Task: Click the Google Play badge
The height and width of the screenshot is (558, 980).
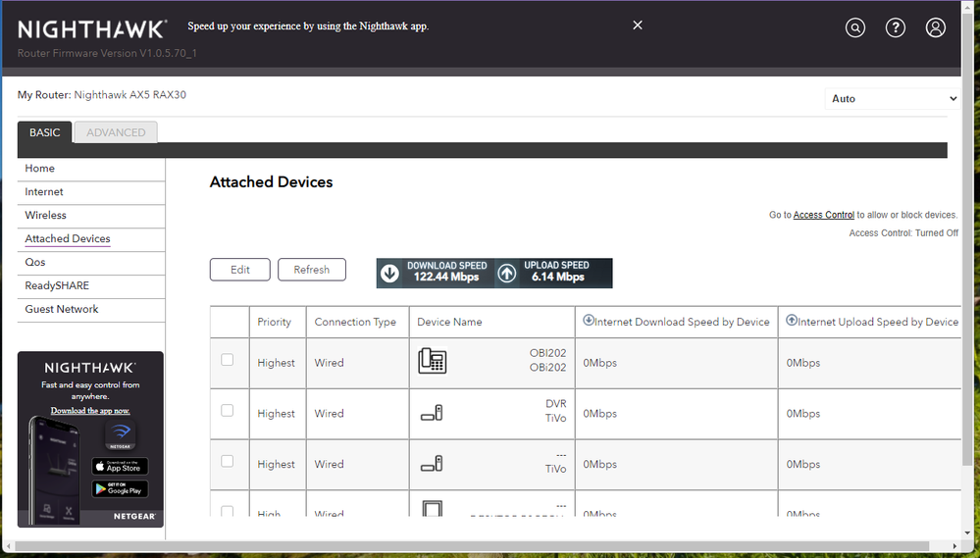Action: click(120, 488)
